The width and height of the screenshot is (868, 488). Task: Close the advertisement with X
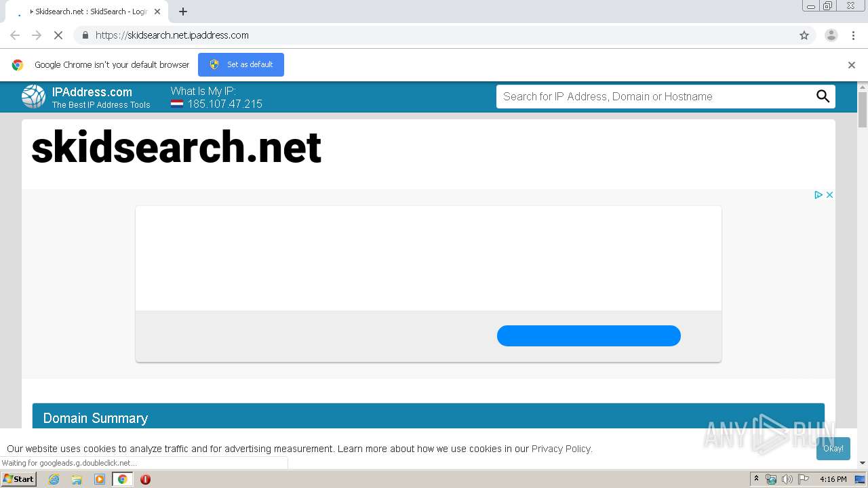coord(829,195)
